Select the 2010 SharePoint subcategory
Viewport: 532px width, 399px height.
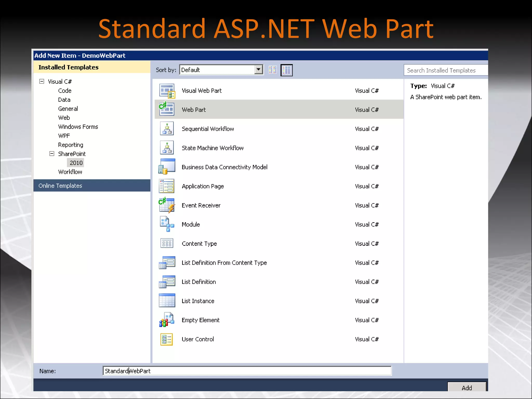pyautogui.click(x=76, y=163)
